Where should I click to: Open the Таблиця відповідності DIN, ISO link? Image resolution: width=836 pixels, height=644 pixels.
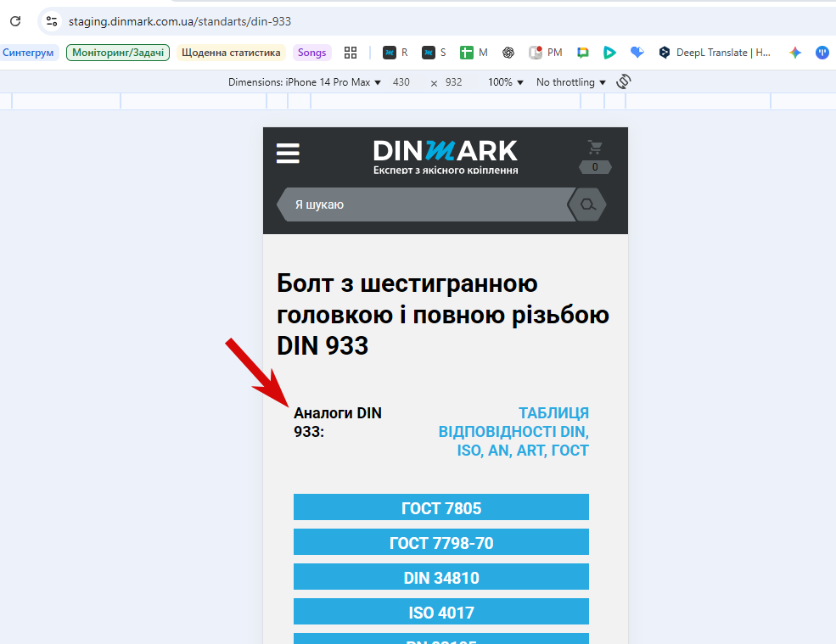click(513, 432)
